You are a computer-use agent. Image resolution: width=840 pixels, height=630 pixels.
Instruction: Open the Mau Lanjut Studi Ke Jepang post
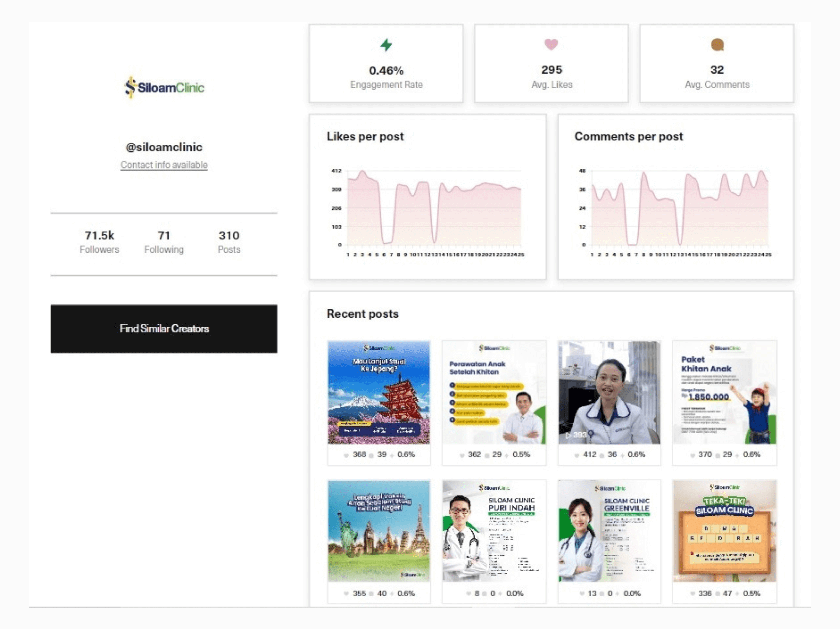(x=379, y=393)
